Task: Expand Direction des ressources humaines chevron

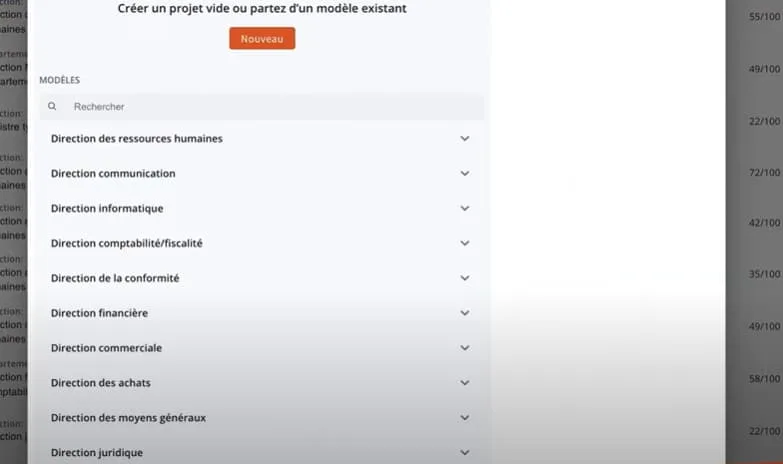Action: click(x=465, y=139)
